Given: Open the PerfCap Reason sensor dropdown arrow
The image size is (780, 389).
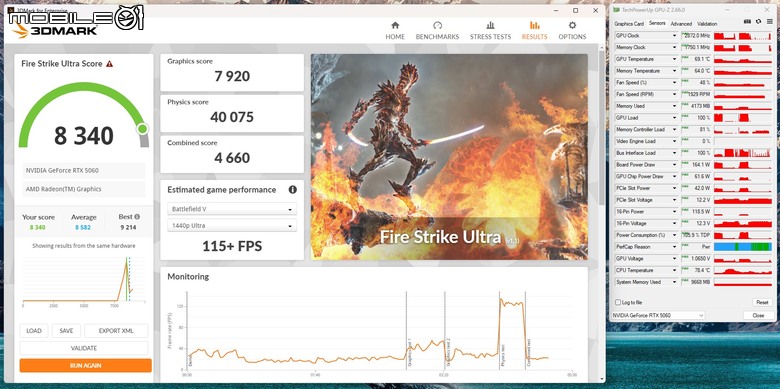Looking at the screenshot, I should tap(675, 247).
